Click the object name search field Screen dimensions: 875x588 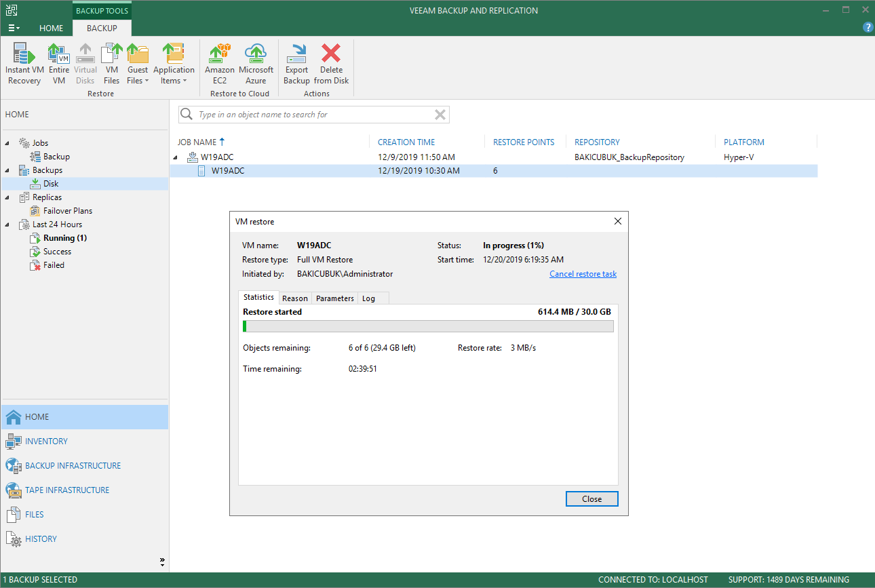pyautogui.click(x=314, y=115)
